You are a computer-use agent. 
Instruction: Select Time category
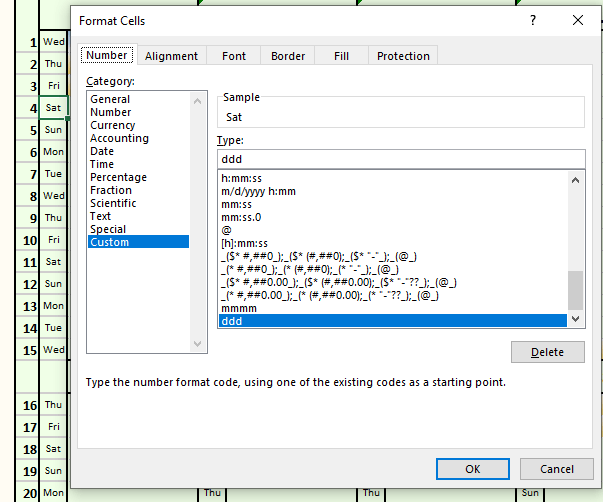[138, 164]
